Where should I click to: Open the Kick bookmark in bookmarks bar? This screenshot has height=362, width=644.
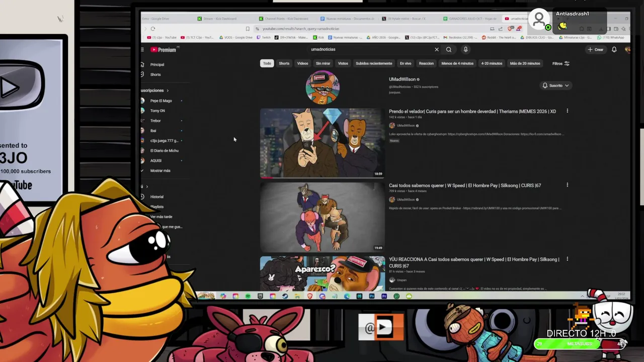click(318, 37)
